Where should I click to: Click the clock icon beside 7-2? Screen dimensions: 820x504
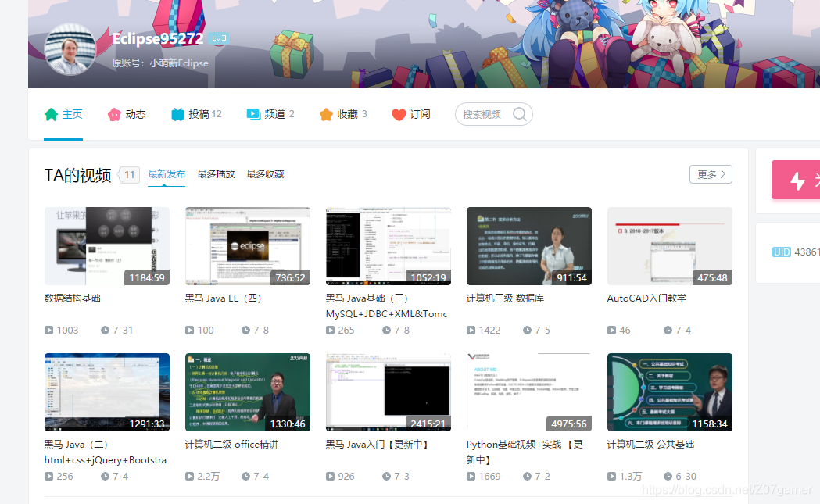click(x=527, y=477)
